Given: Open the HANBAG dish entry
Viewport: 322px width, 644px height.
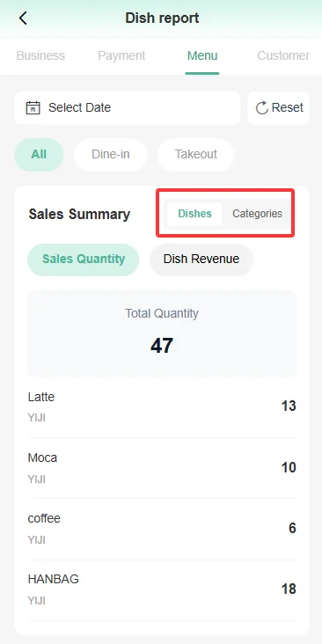Looking at the screenshot, I should point(162,589).
